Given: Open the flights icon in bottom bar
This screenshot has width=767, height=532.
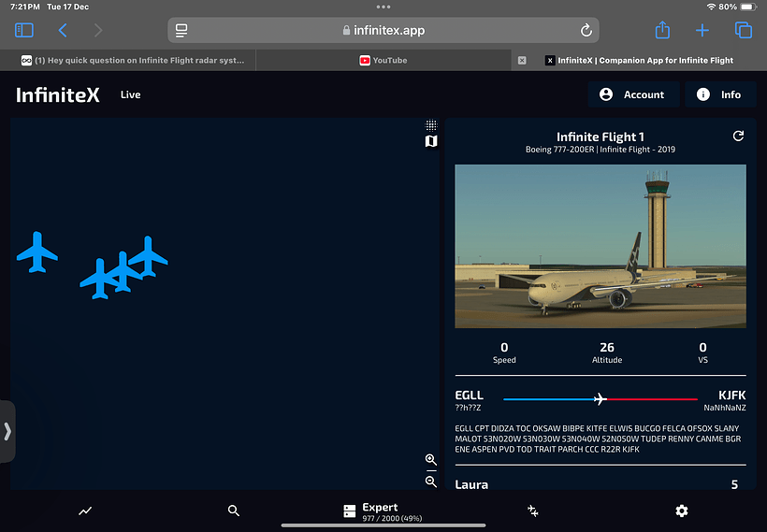Looking at the screenshot, I should [x=533, y=511].
